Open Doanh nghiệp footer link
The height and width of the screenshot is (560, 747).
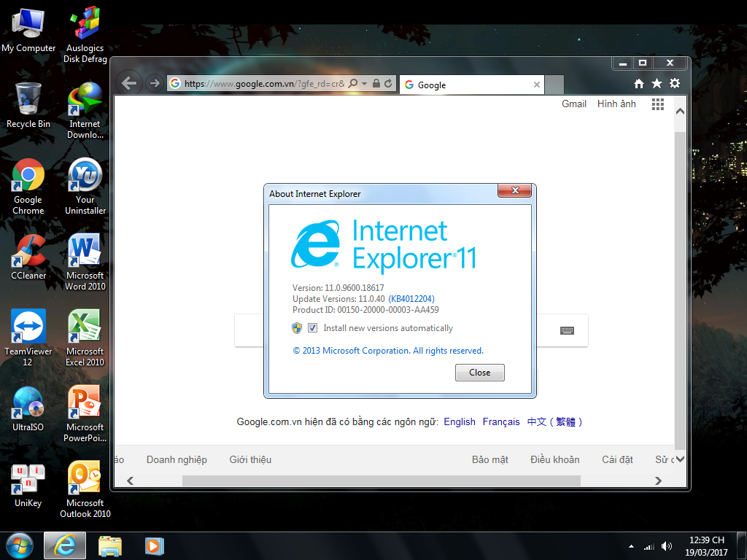(x=177, y=460)
